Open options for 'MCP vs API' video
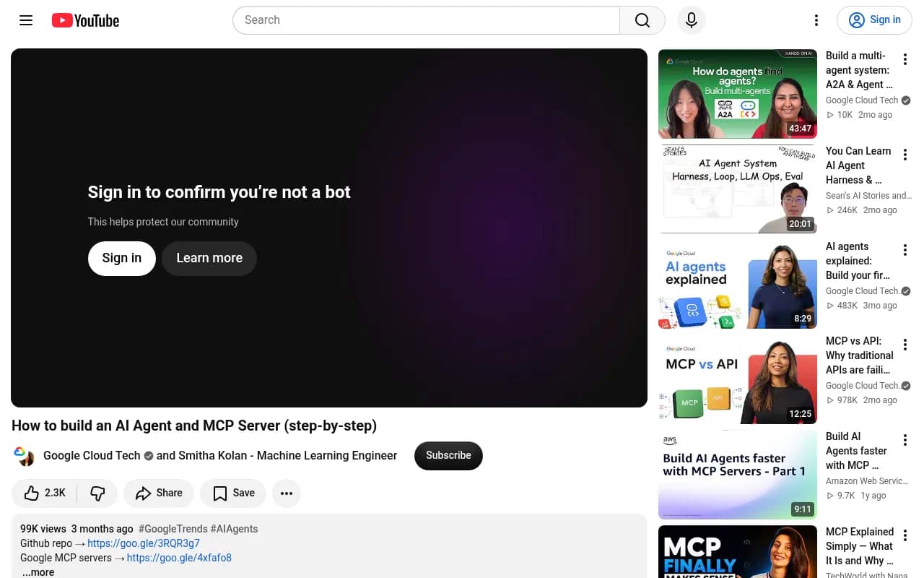This screenshot has height=578, width=924. (x=905, y=345)
